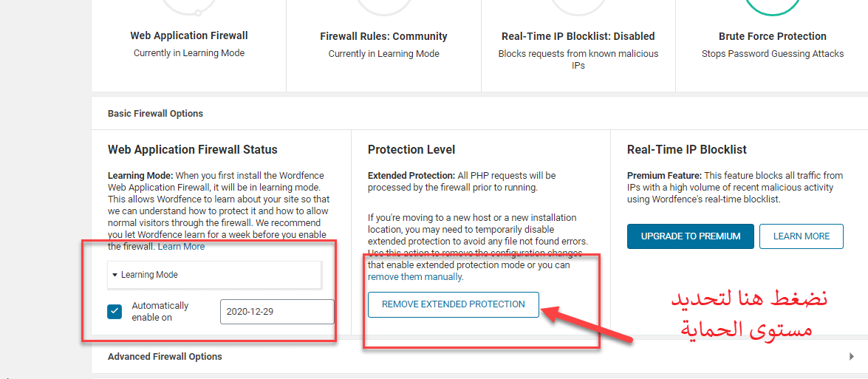Select the Firewall Rules: Community summary title
Viewport: 868px width, 379px height.
click(x=383, y=36)
